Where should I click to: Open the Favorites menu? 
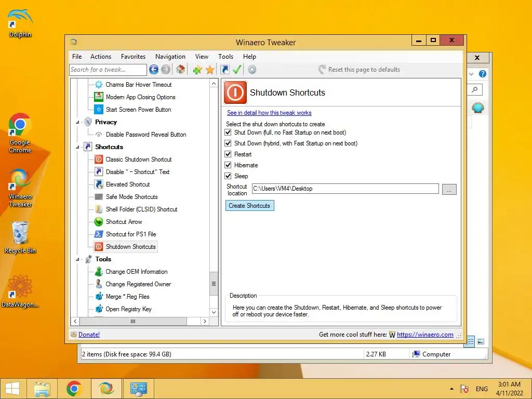click(133, 57)
